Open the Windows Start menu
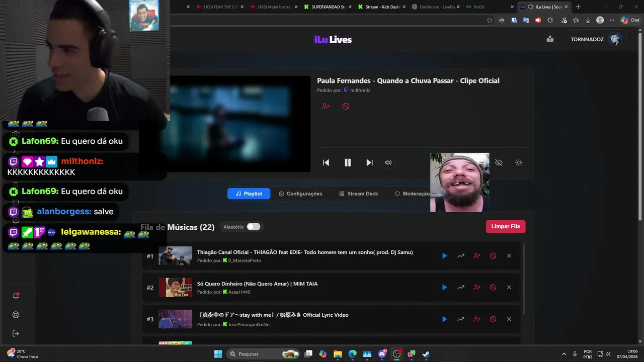 point(218,354)
